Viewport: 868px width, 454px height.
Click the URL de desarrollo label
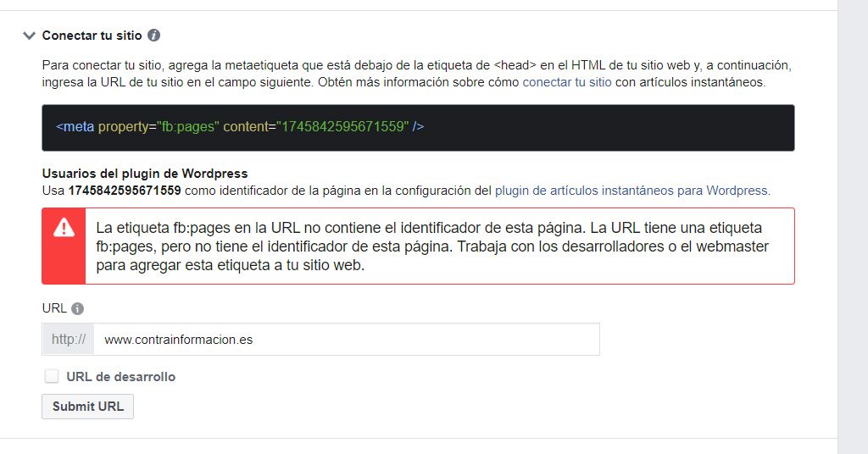tap(120, 377)
